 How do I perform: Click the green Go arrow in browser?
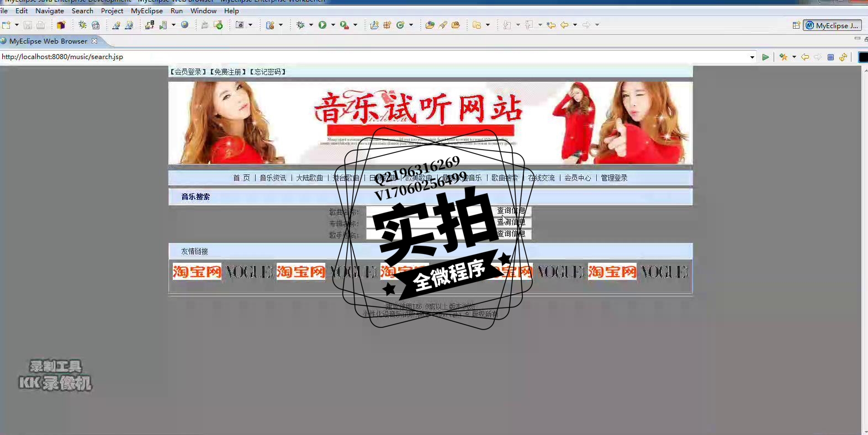pos(765,57)
